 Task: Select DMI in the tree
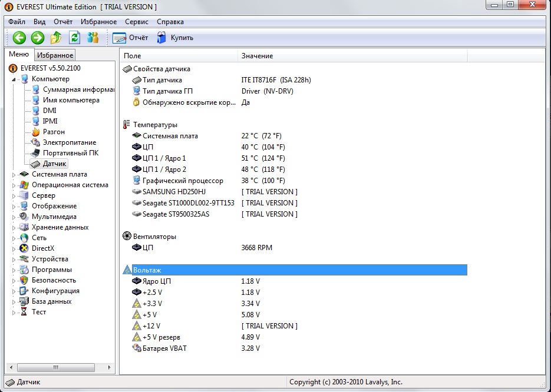click(50, 111)
